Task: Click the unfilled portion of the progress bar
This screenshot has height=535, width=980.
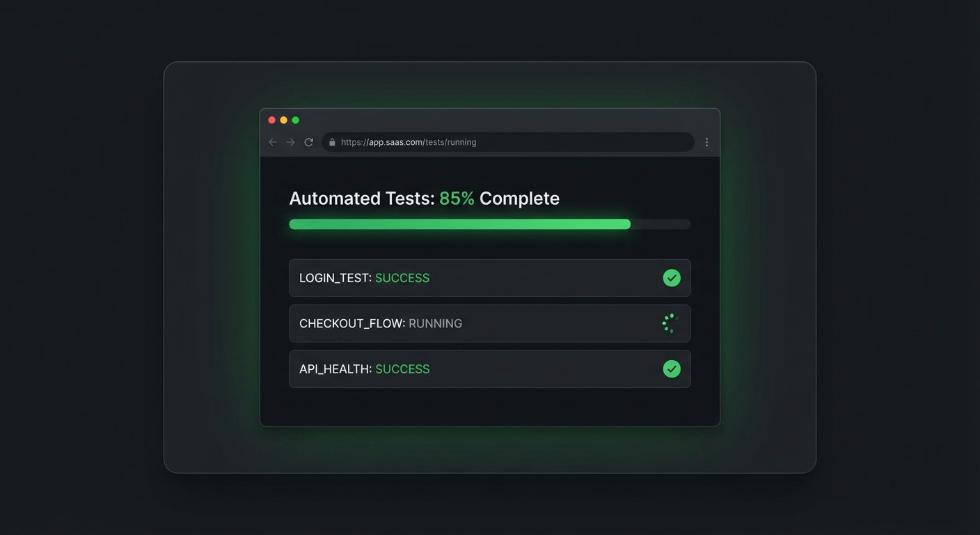Action: point(661,224)
